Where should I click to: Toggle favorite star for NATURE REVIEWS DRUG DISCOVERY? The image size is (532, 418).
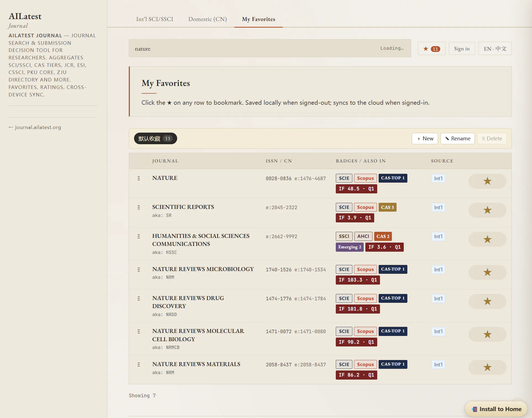[487, 301]
